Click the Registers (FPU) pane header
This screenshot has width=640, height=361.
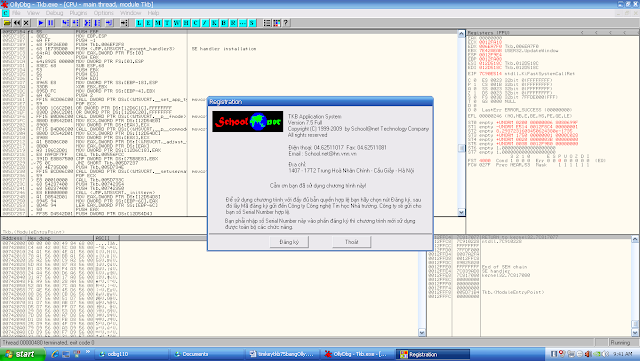point(553,32)
